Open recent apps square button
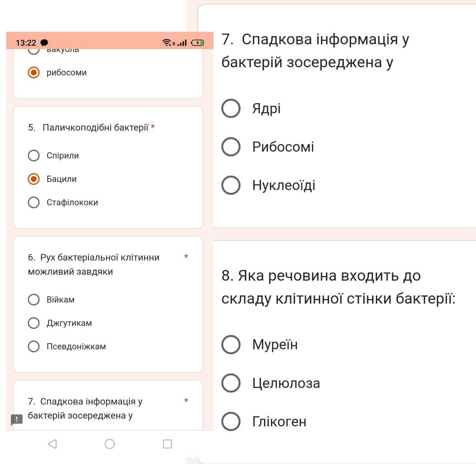The height and width of the screenshot is (464, 476). (x=168, y=444)
